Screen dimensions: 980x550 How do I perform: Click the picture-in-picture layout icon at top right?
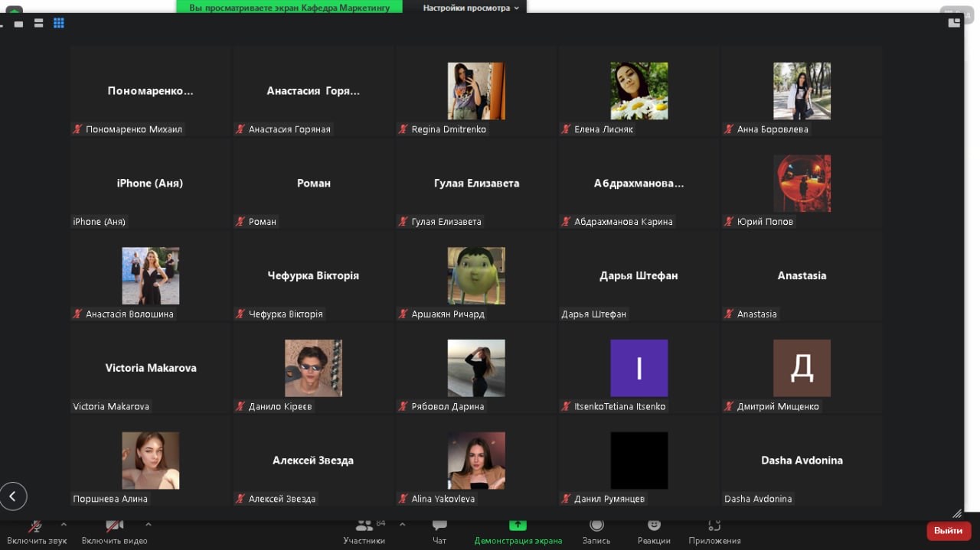[954, 22]
